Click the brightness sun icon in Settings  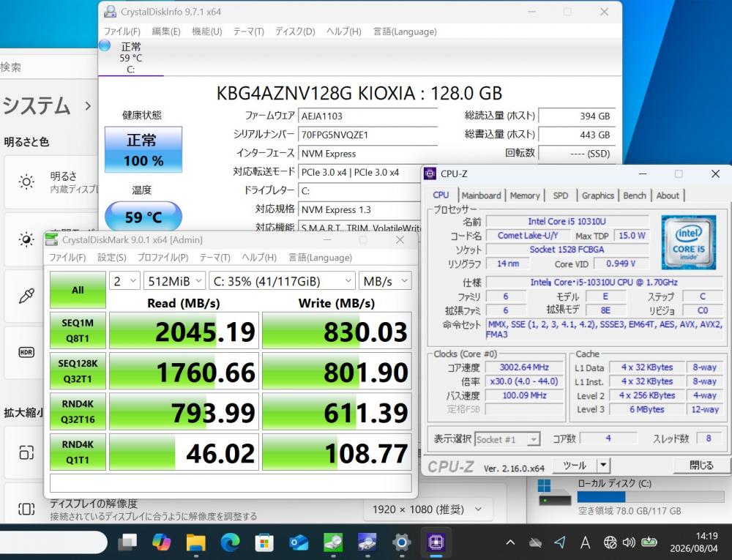pyautogui.click(x=26, y=182)
